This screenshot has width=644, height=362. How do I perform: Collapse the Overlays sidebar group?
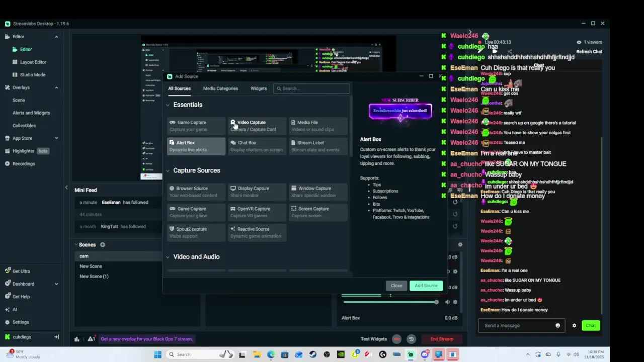(56, 87)
